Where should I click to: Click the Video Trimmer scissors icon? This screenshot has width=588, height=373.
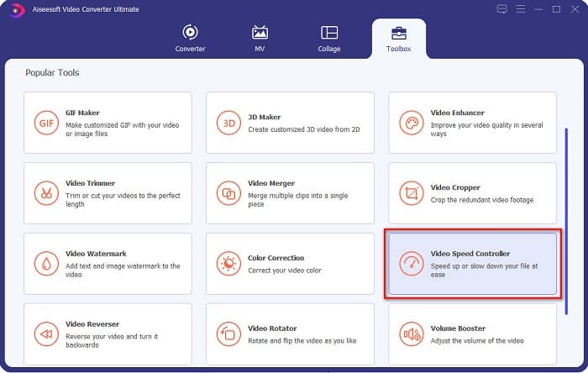(46, 193)
